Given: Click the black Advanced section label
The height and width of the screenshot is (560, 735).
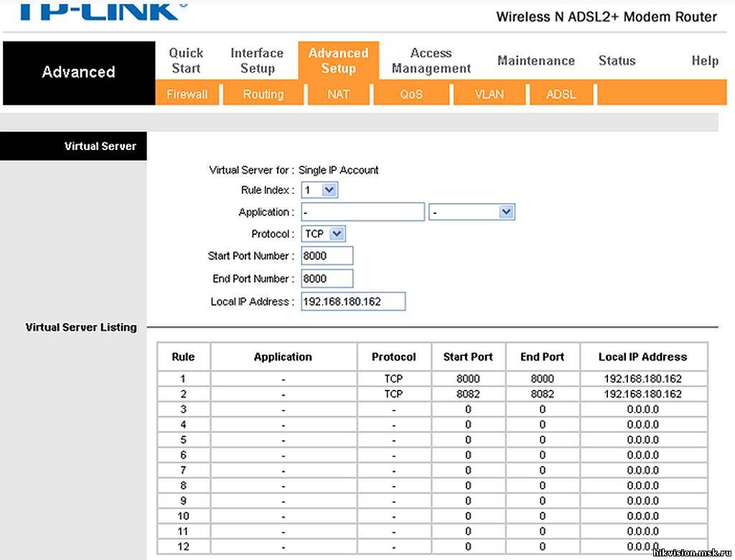Looking at the screenshot, I should (x=79, y=72).
